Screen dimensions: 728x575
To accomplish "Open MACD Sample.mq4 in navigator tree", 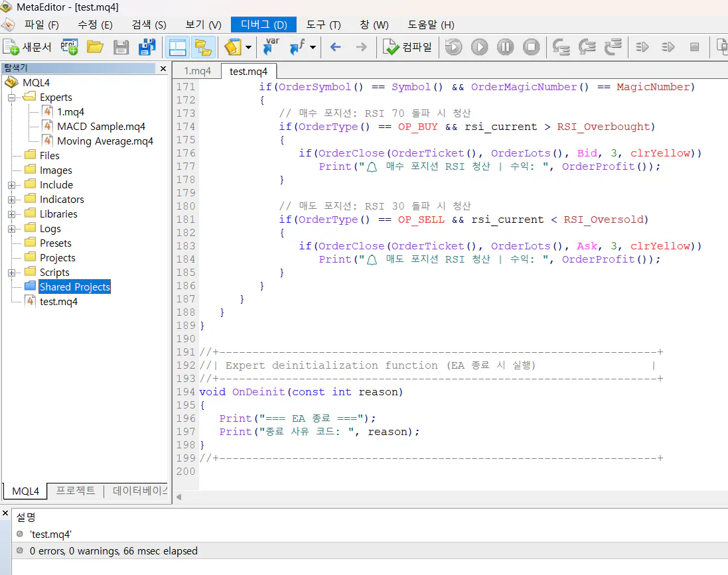I will point(101,127).
